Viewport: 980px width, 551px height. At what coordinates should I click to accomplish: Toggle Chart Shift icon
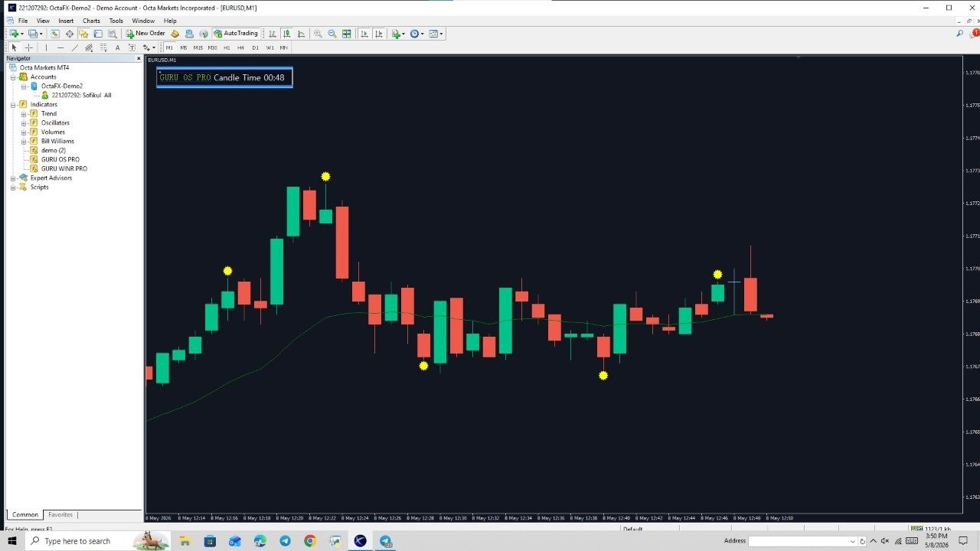[x=379, y=34]
